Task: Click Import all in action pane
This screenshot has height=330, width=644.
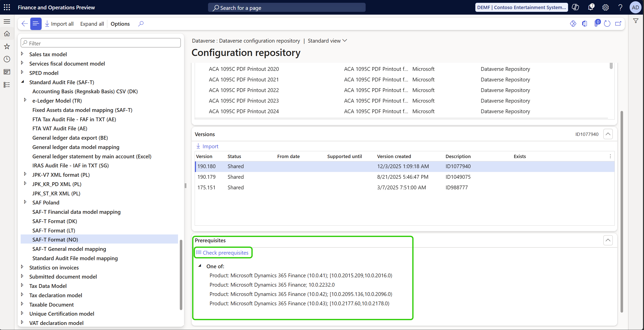Action: tap(59, 24)
